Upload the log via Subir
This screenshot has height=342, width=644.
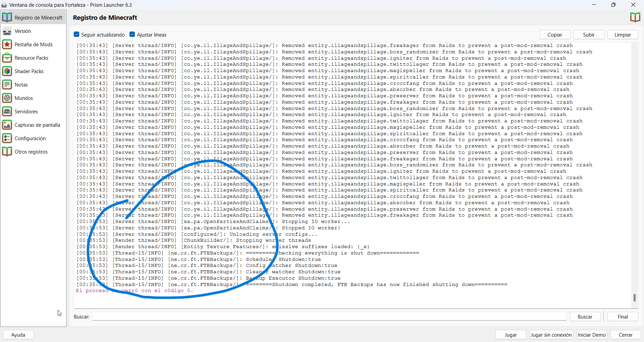(x=589, y=35)
